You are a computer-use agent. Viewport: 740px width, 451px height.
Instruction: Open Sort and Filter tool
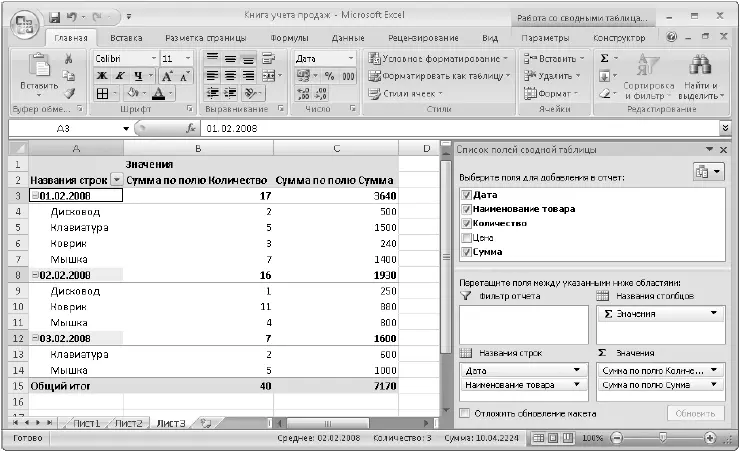coord(649,76)
